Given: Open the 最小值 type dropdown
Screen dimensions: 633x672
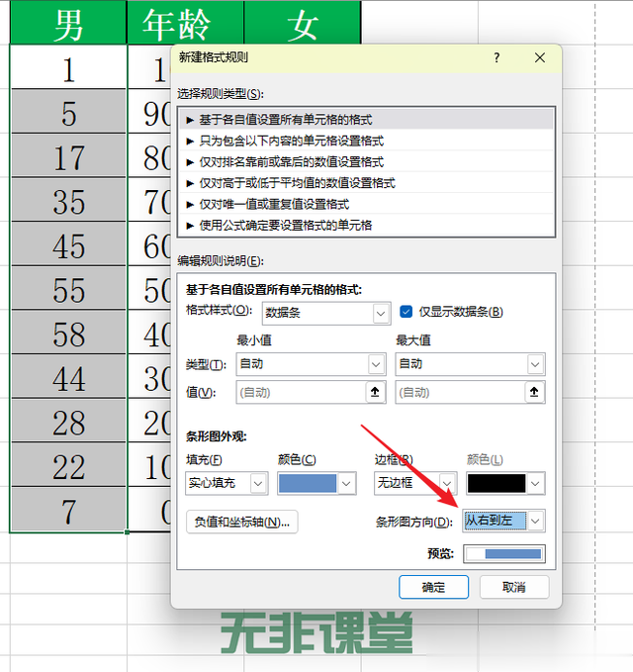Looking at the screenshot, I should [311, 364].
